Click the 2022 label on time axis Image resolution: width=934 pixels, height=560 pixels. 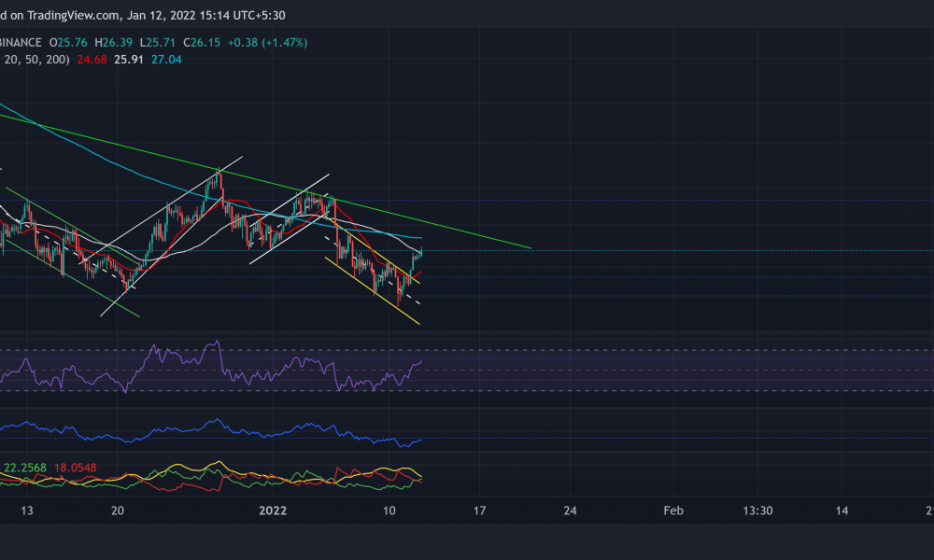pos(273,511)
